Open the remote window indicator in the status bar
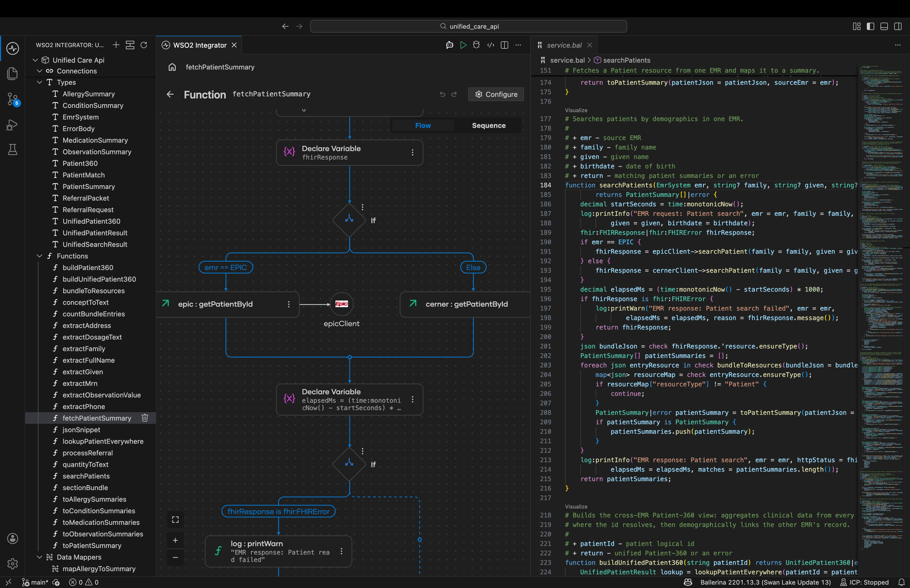Viewport: 910px width, 588px height. pyautogui.click(x=8, y=582)
